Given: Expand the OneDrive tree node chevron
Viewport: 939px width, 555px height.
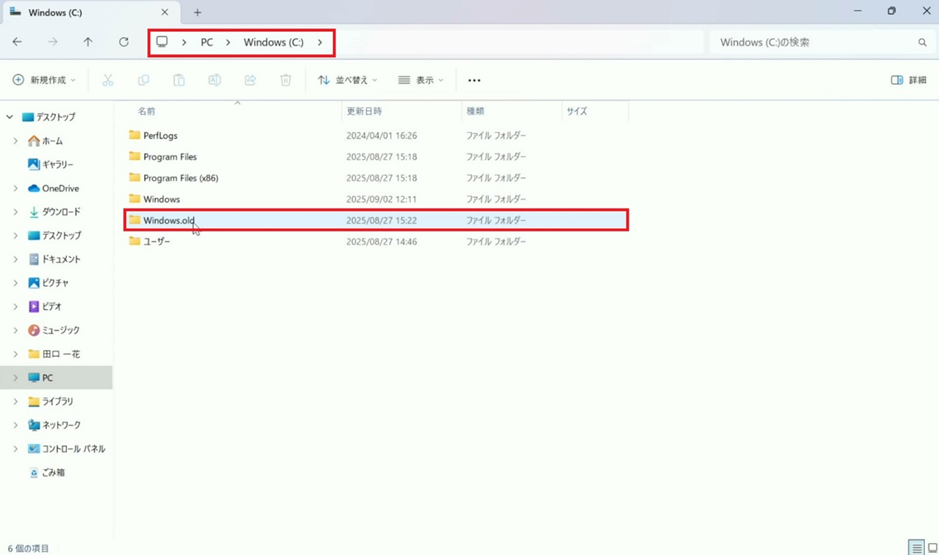Looking at the screenshot, I should click(x=15, y=188).
